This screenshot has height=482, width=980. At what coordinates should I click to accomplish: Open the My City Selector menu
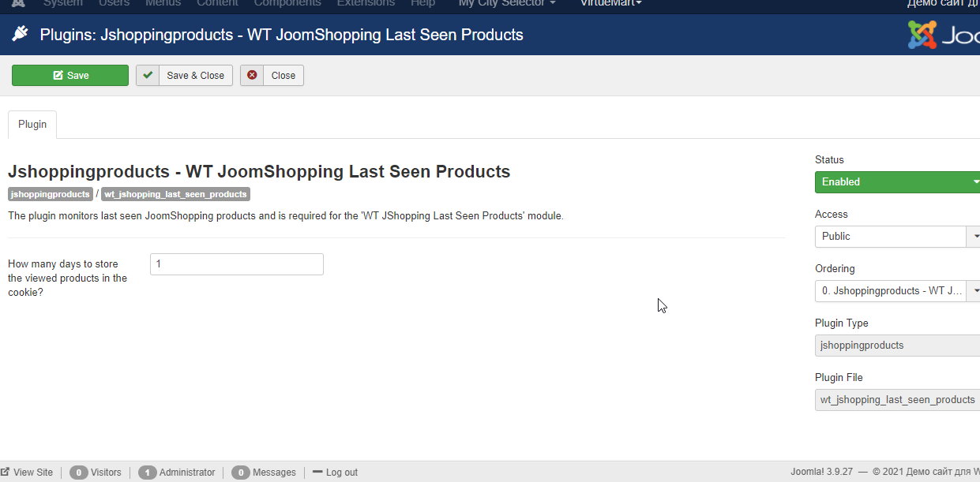click(507, 3)
